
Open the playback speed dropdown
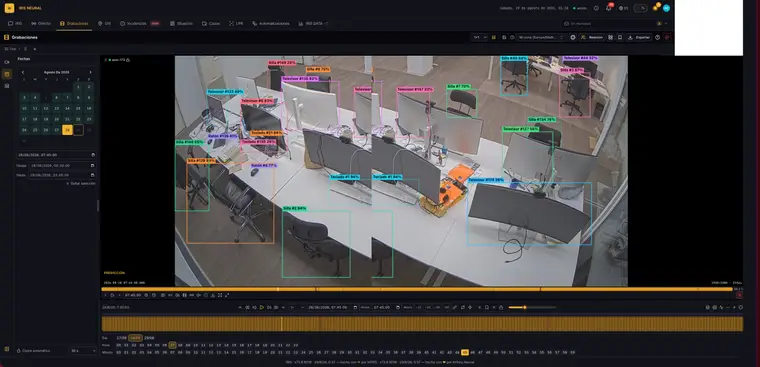tap(297, 307)
